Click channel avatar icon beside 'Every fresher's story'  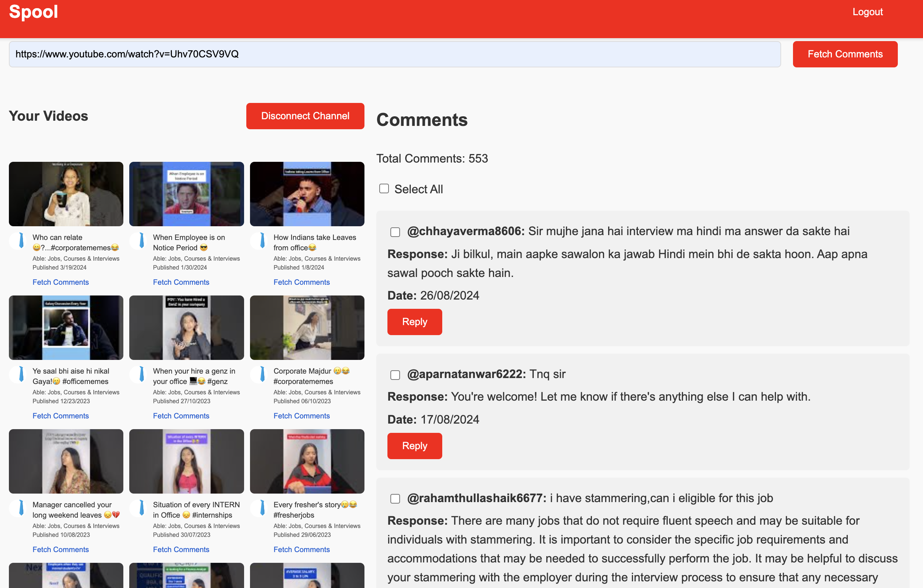[x=259, y=508]
